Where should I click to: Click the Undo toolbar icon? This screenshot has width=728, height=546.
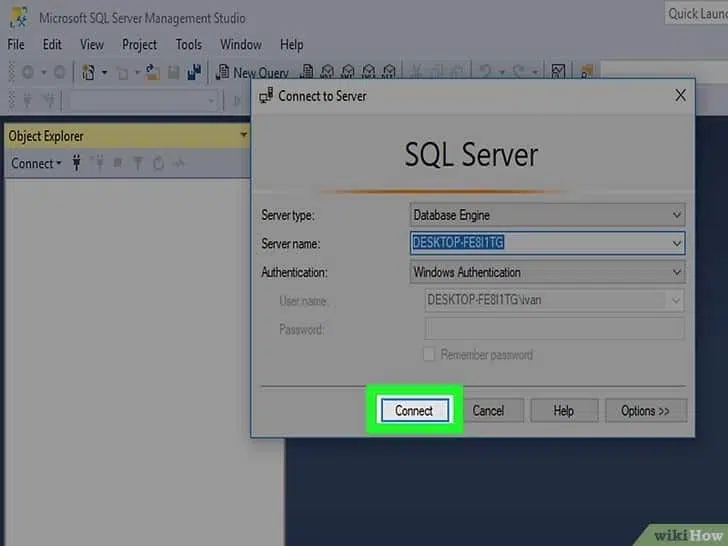[485, 72]
